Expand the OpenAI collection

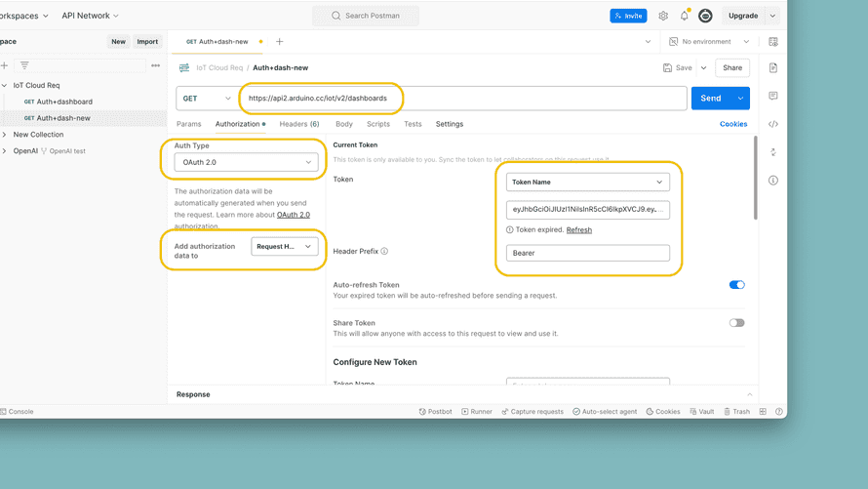pos(5,151)
